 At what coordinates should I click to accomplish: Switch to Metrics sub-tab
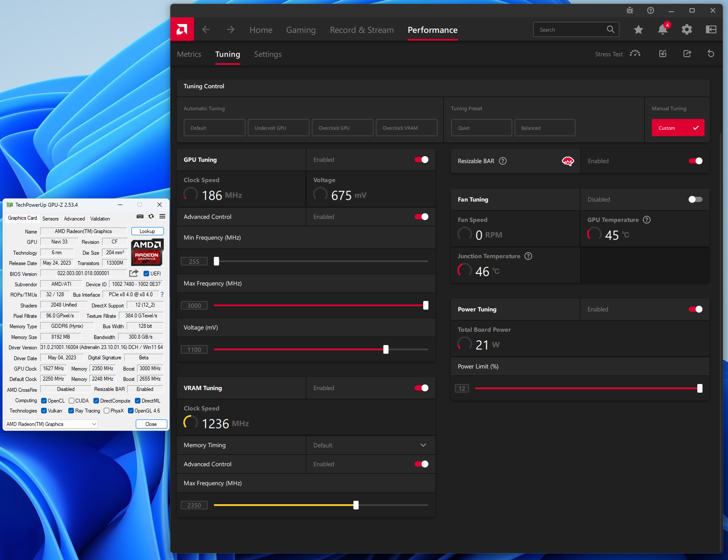pyautogui.click(x=189, y=54)
